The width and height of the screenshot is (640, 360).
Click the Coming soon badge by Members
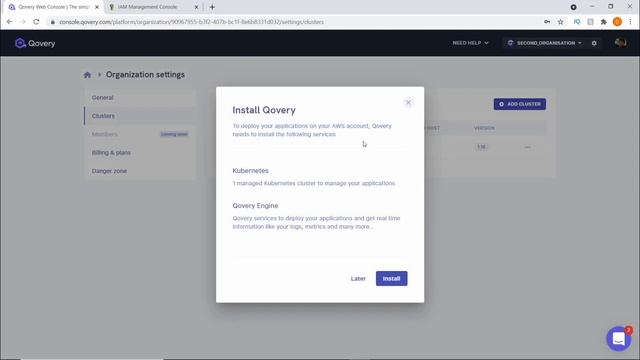(x=174, y=134)
